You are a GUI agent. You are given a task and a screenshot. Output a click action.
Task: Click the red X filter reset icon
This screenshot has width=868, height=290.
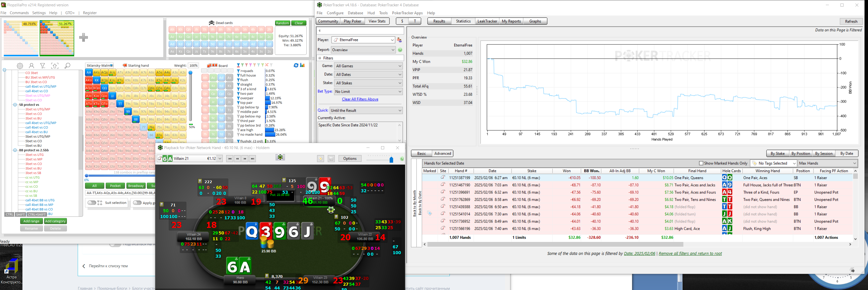(267, 65)
